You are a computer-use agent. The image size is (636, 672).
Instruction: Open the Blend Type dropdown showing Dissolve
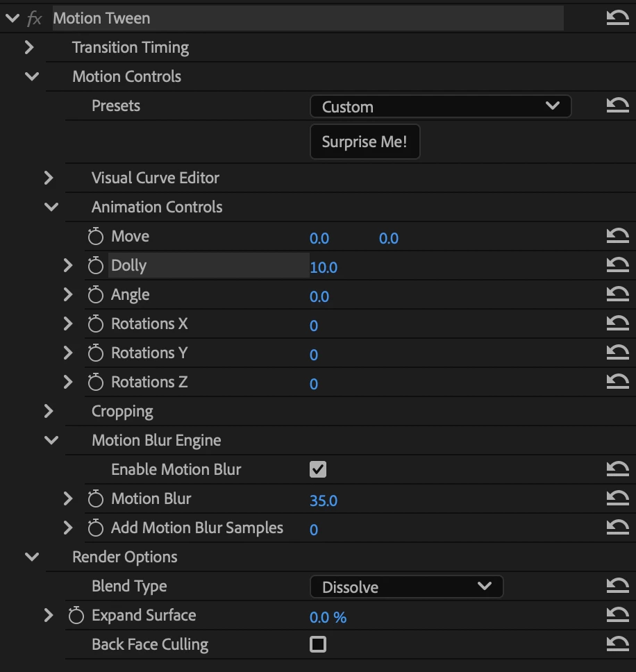click(406, 587)
